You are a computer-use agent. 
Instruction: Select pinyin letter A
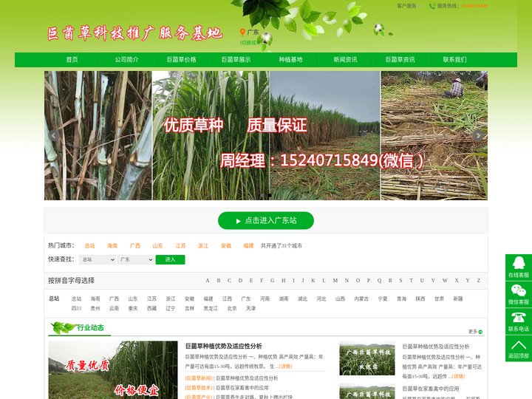208,281
